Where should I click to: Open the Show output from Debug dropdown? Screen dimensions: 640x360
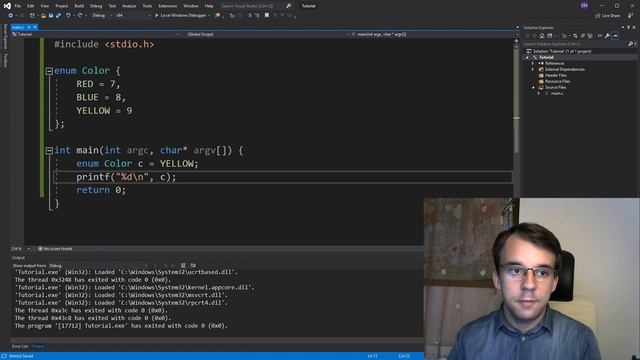[x=97, y=266]
